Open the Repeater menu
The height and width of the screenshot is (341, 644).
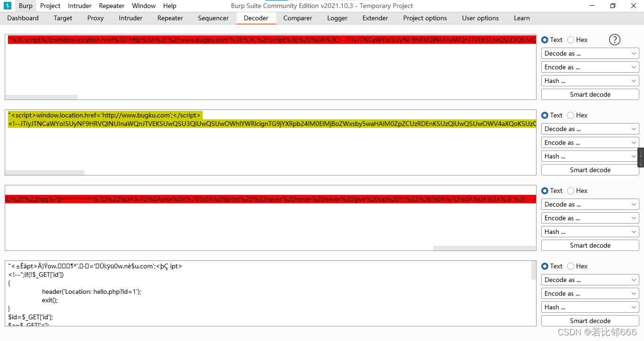click(x=112, y=6)
